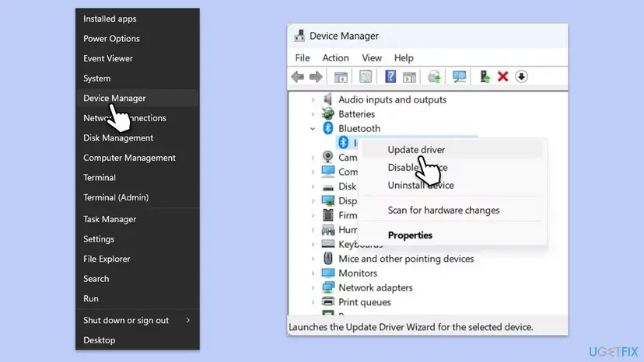This screenshot has width=644, height=362.
Task: Expand the Disk drives node chevron
Action: coord(313,186)
